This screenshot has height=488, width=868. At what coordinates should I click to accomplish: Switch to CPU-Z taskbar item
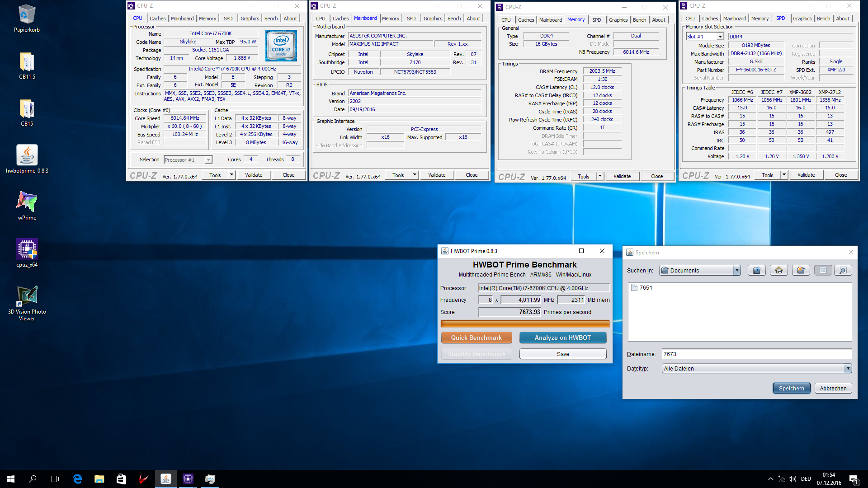[x=188, y=479]
